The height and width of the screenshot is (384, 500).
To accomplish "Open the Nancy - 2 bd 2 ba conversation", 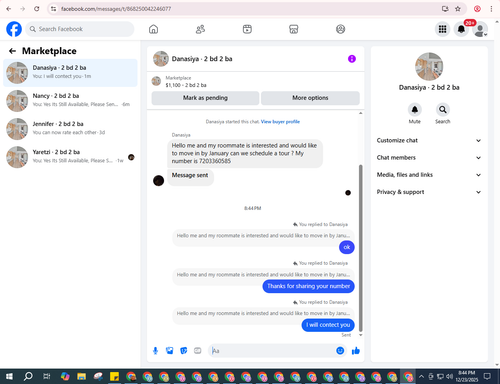I will (x=70, y=101).
